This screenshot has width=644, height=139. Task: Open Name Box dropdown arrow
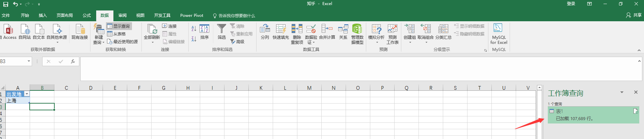(x=29, y=61)
